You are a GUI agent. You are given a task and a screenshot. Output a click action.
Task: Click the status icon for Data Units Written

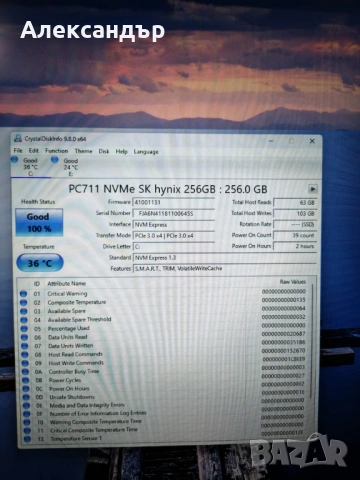click(25, 346)
